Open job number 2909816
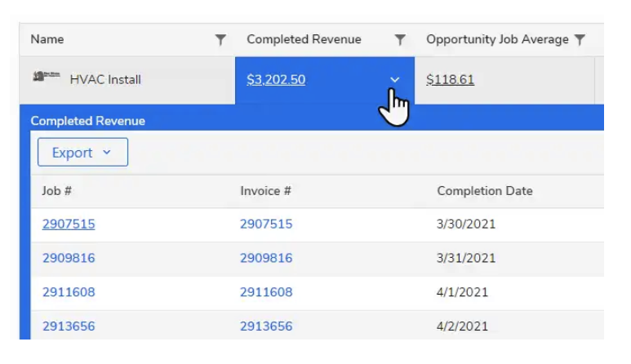This screenshot has width=631, height=364. click(x=69, y=258)
